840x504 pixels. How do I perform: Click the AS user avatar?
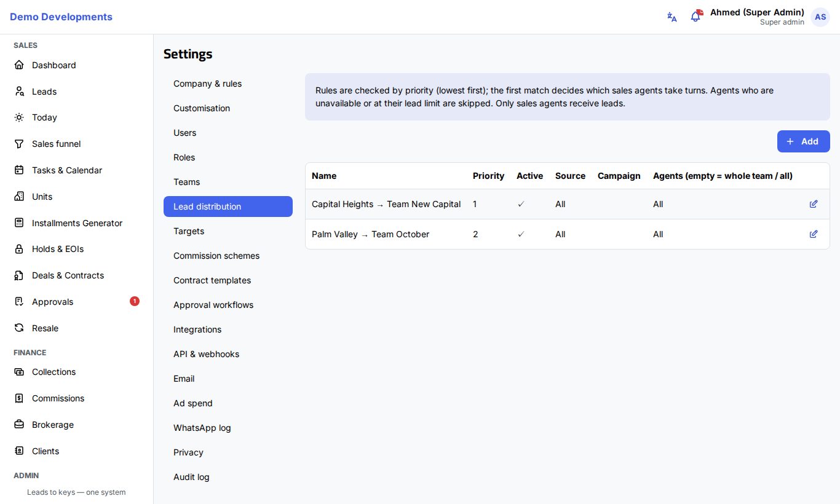click(x=820, y=17)
